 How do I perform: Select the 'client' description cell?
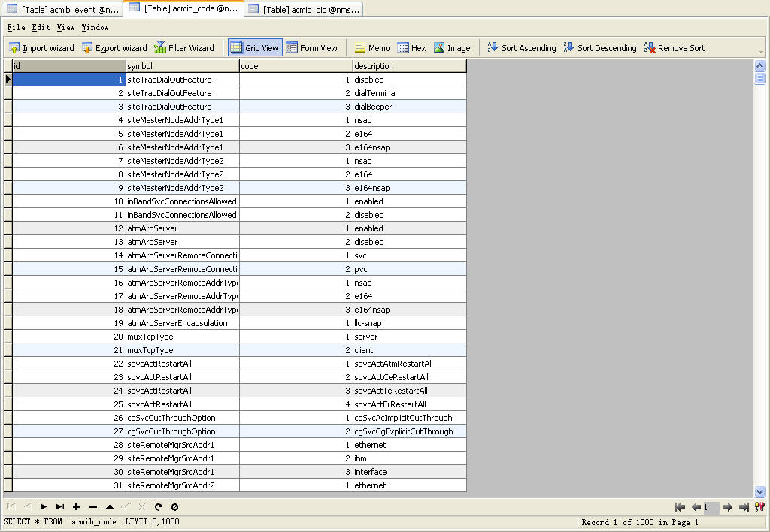(410, 350)
